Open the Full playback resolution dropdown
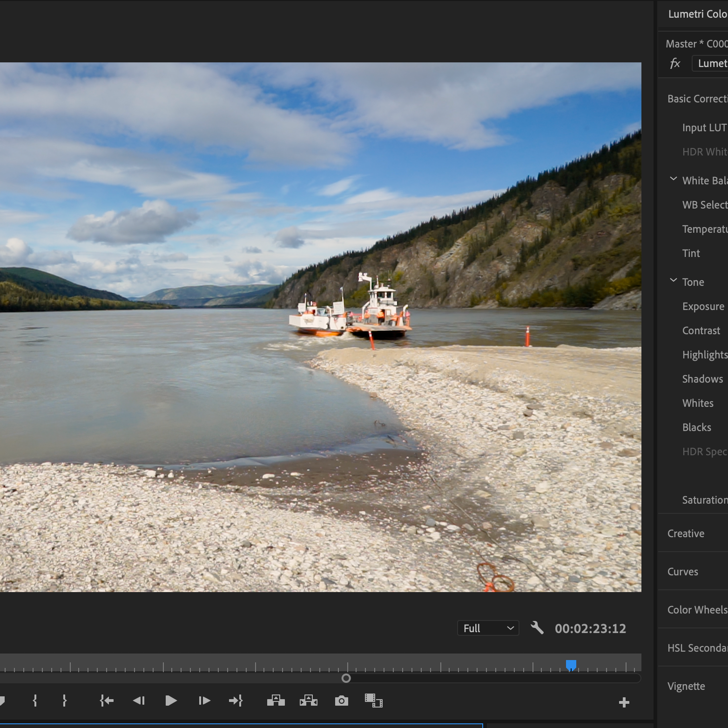728x728 pixels. 488,628
